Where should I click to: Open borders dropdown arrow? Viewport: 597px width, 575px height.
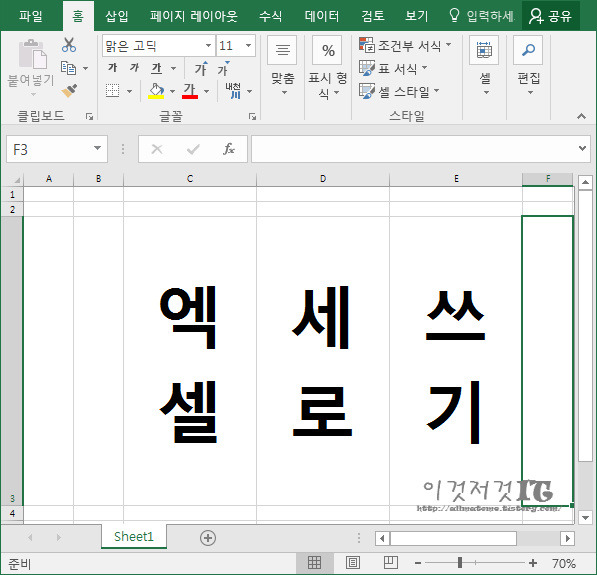pyautogui.click(x=129, y=91)
